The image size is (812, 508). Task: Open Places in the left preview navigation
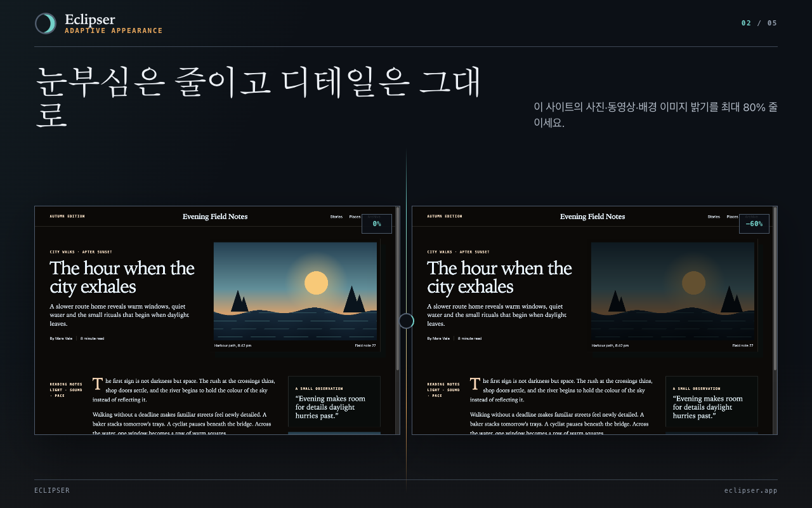(355, 217)
